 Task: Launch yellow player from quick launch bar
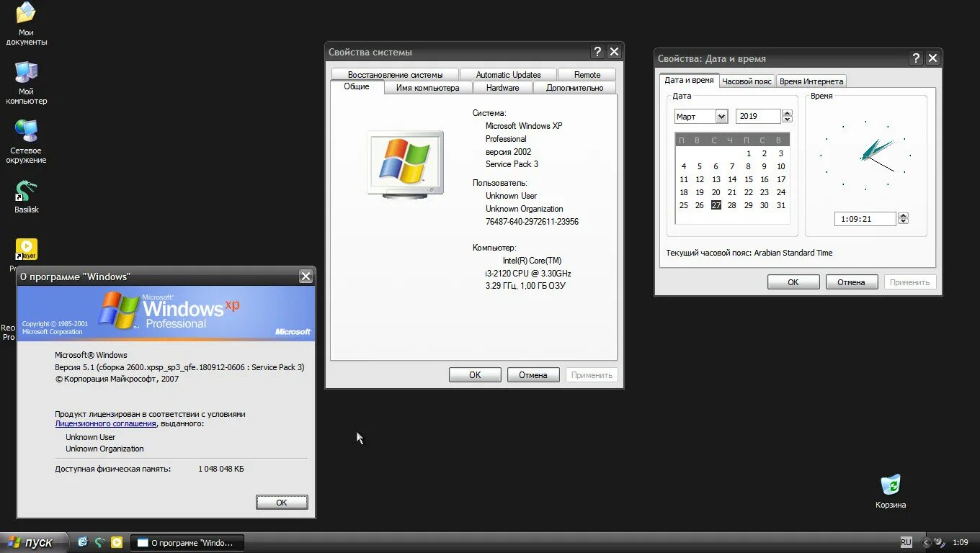(x=117, y=542)
